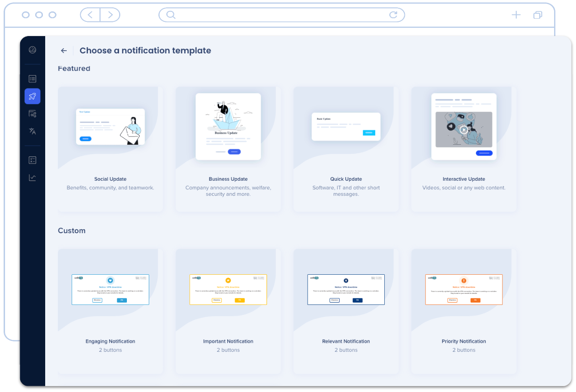Focus the browser address bar field
The height and width of the screenshot is (392, 576).
(x=282, y=15)
